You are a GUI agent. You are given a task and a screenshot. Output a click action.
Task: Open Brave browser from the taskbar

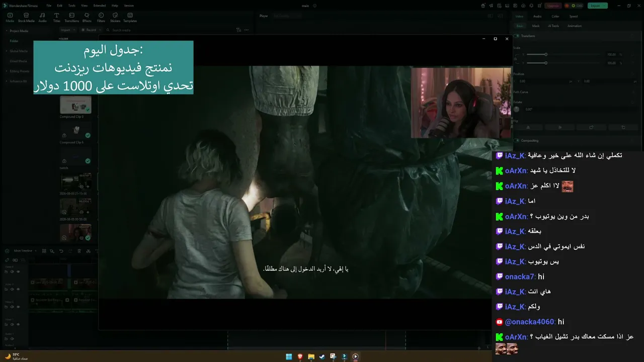tap(300, 356)
